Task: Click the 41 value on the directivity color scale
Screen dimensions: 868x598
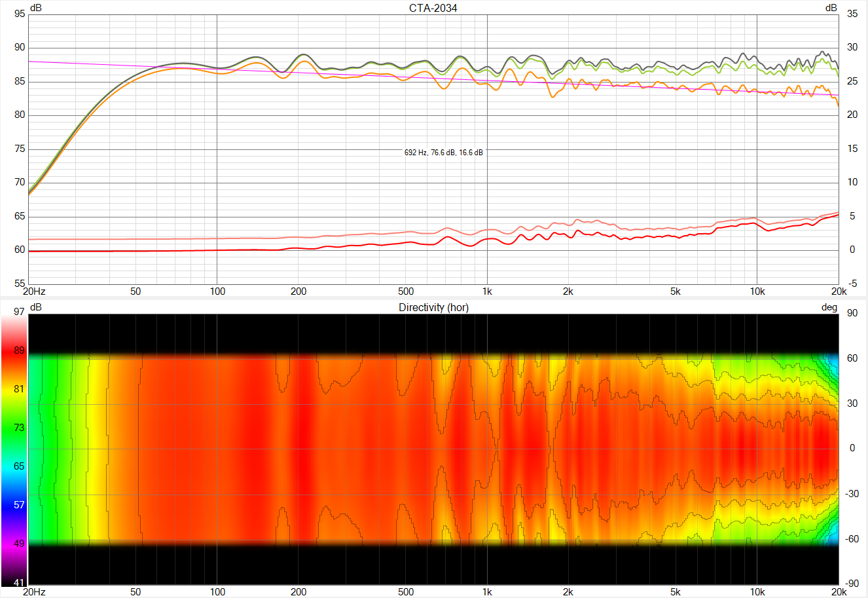Action: (x=20, y=583)
